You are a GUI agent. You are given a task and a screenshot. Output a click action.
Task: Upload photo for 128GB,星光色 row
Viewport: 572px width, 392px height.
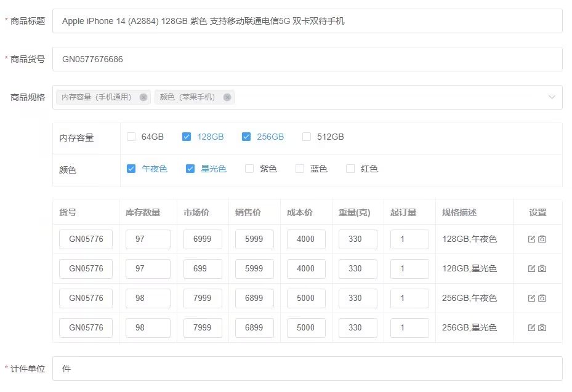click(x=542, y=268)
